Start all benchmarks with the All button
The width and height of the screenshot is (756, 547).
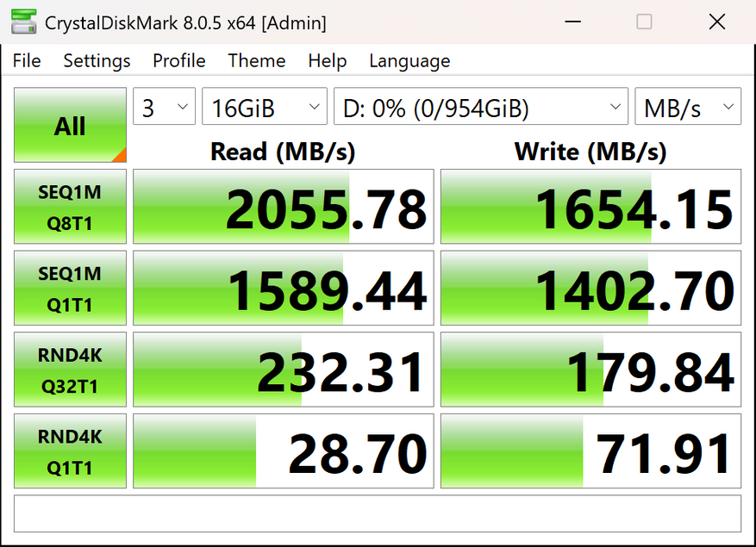(x=71, y=125)
